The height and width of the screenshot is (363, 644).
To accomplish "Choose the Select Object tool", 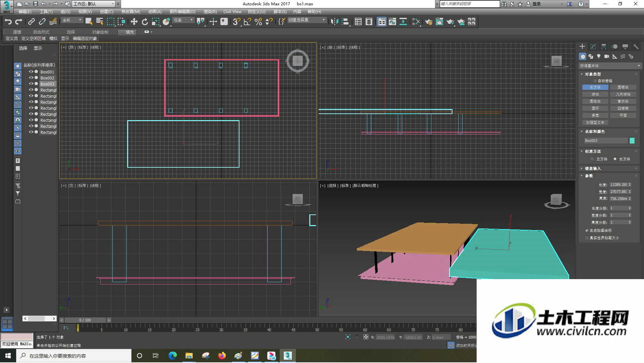I will point(89,22).
